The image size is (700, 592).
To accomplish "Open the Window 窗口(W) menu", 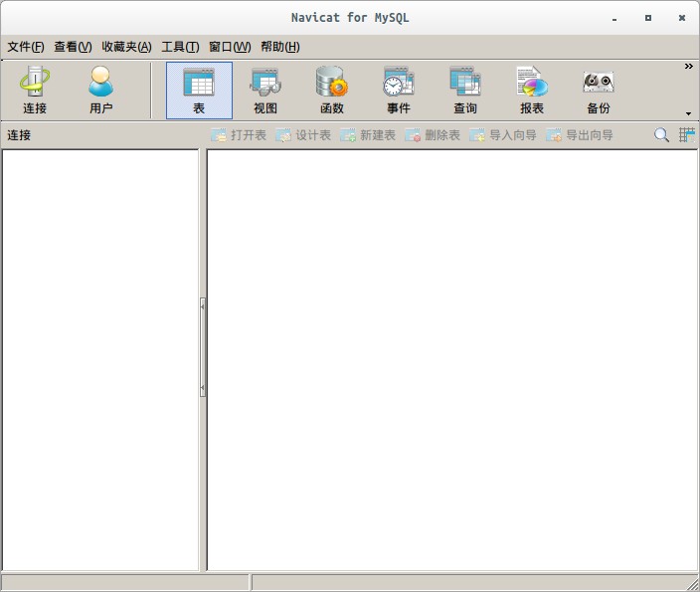I will coord(230,47).
